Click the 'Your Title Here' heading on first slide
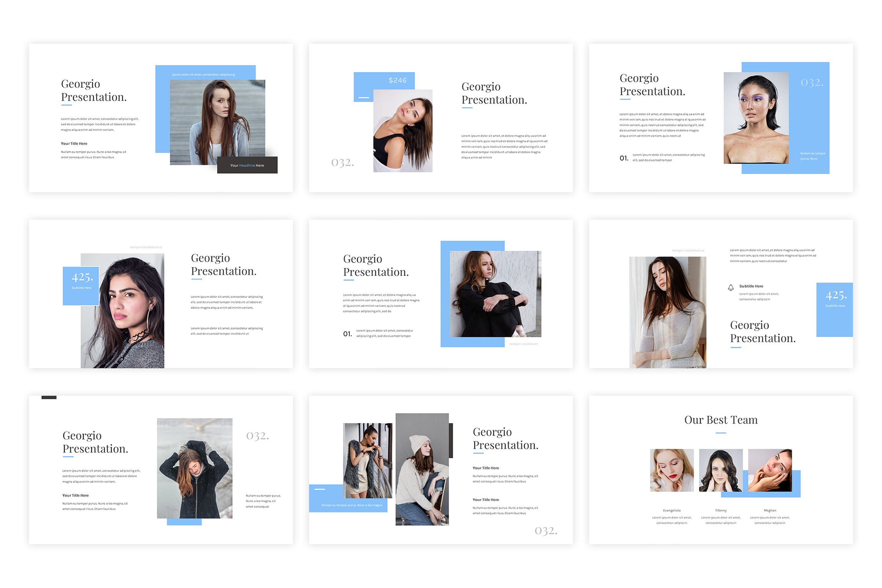 click(x=74, y=143)
